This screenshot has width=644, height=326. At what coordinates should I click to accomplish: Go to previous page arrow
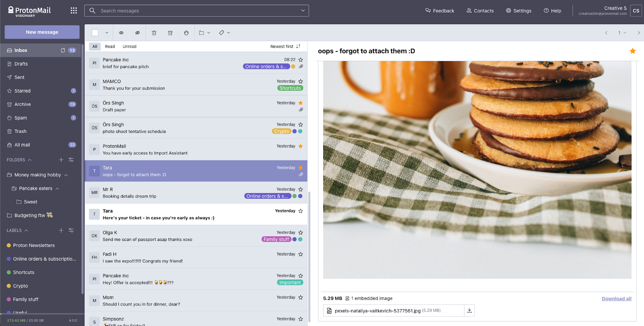point(606,33)
